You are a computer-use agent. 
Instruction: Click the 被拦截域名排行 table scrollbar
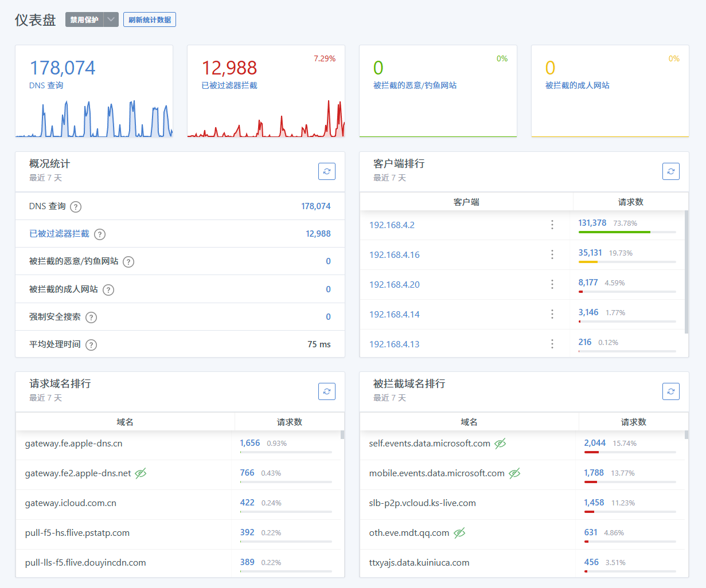(687, 434)
